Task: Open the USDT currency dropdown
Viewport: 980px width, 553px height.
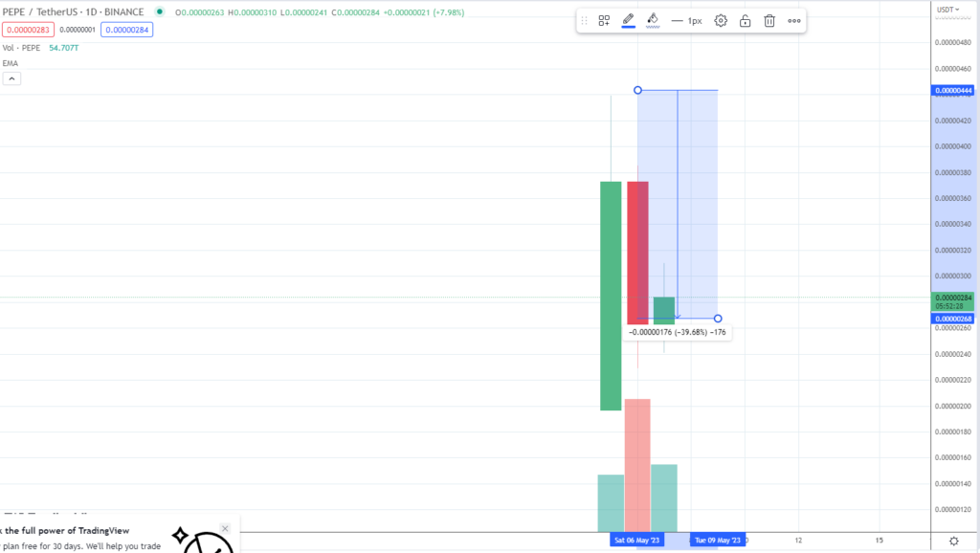Action: point(947,10)
